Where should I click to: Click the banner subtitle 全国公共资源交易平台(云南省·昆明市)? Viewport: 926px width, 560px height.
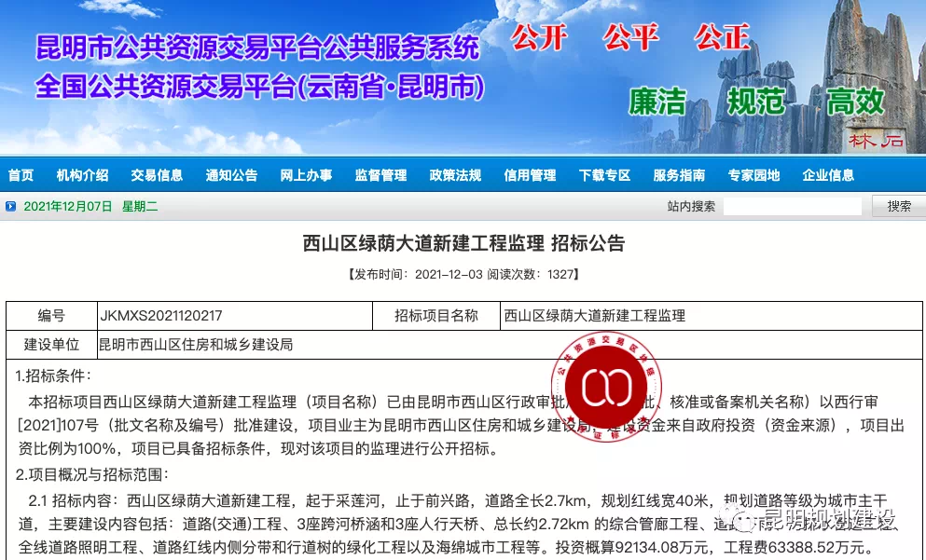click(x=260, y=87)
